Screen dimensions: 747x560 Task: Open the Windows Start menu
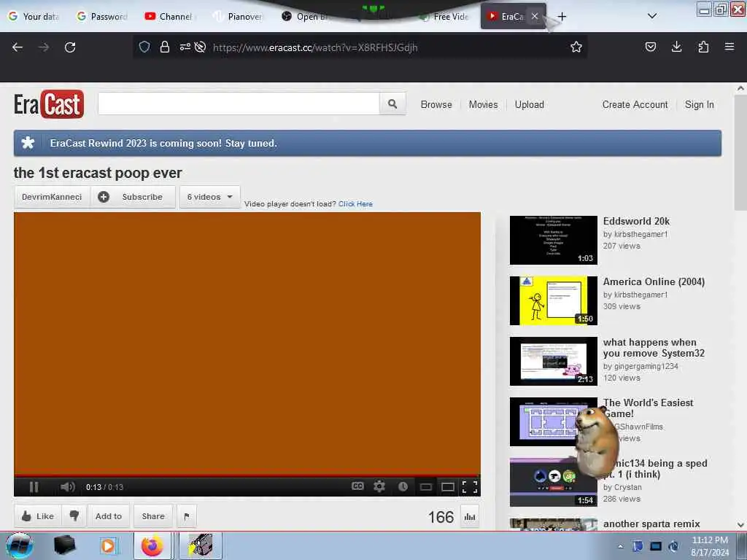(19, 545)
